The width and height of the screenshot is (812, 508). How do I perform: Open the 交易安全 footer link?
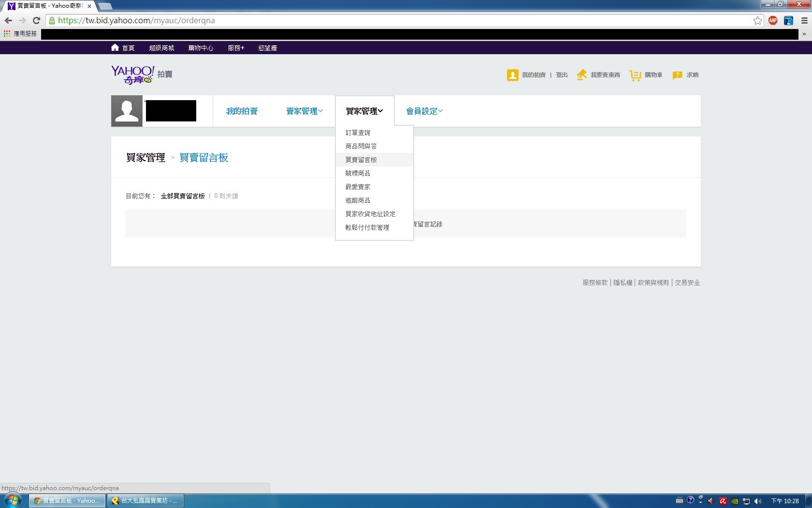[x=687, y=283]
